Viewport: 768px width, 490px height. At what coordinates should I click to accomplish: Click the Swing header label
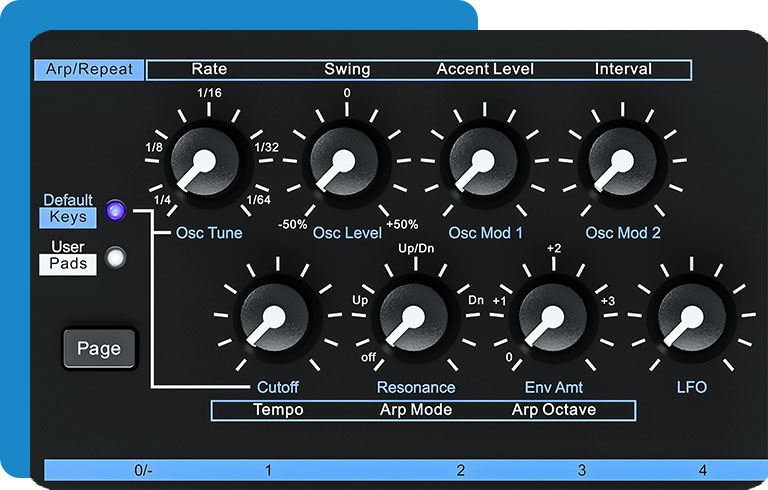coord(347,69)
